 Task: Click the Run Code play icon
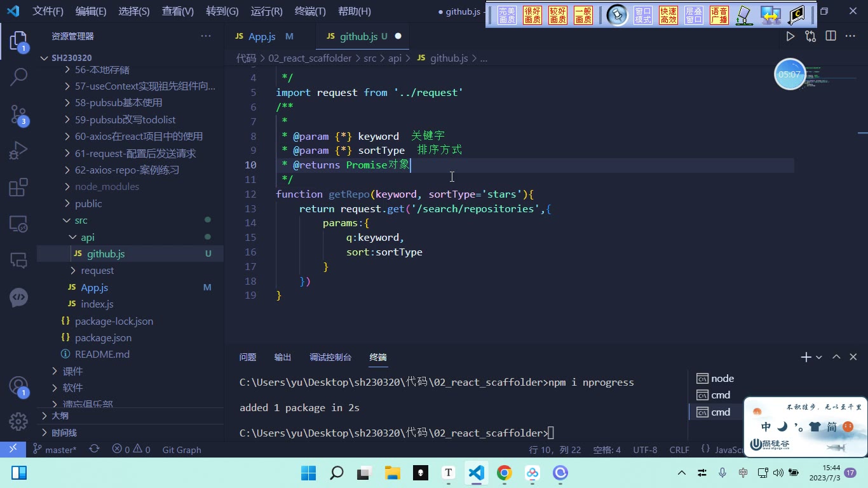pyautogui.click(x=790, y=36)
